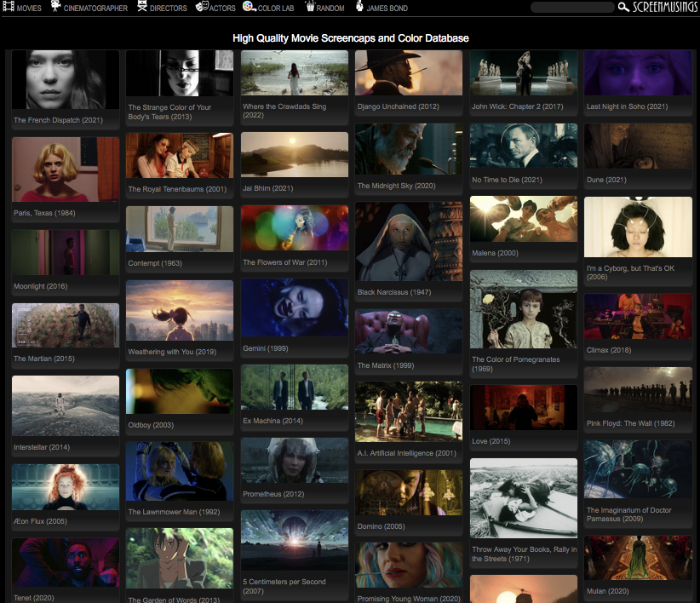Open the Prometheus (2012) link

[273, 494]
